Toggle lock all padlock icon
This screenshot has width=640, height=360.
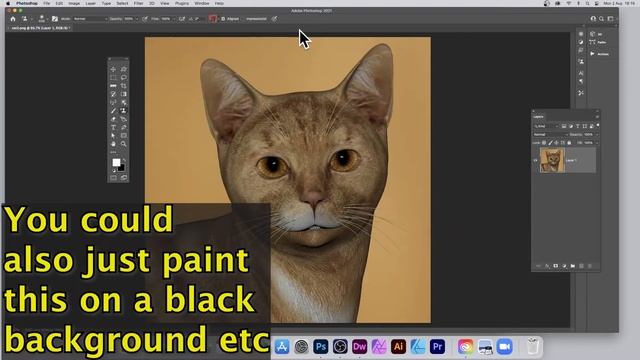pos(569,142)
